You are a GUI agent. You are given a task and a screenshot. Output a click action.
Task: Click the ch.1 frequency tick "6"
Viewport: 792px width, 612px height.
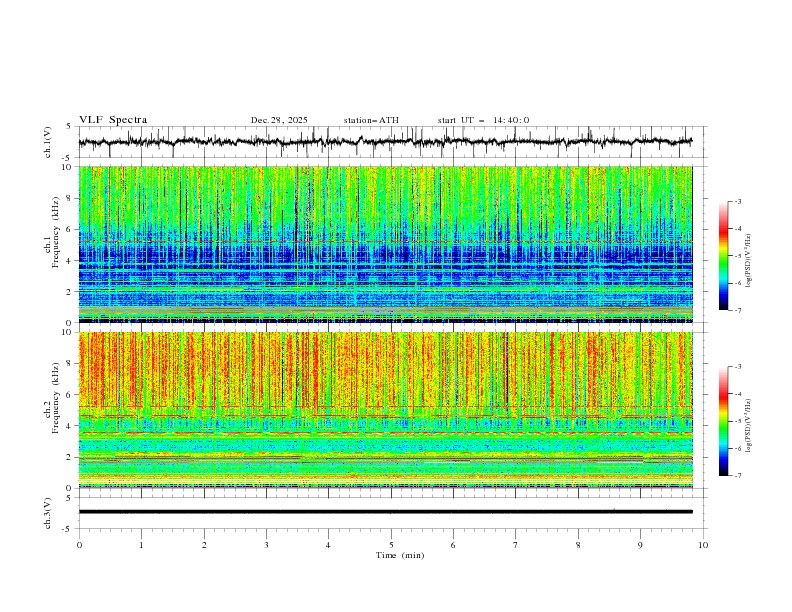70,230
